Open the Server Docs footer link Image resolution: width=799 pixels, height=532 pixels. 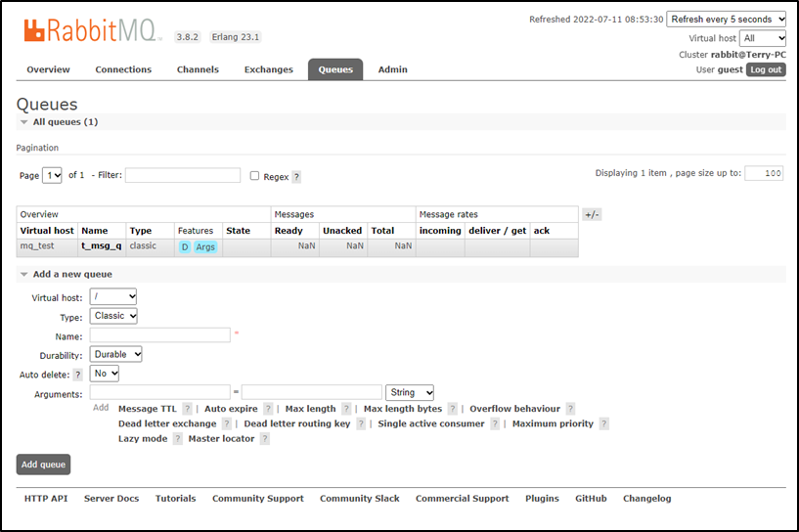(x=111, y=499)
